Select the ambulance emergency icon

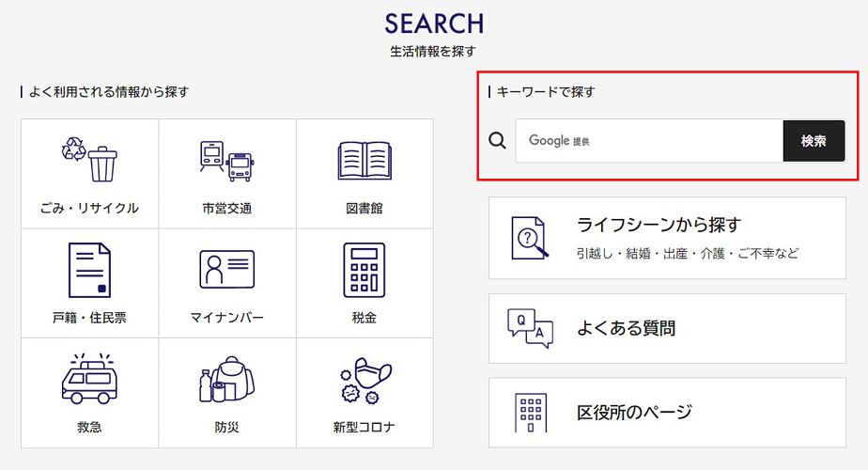[89, 379]
